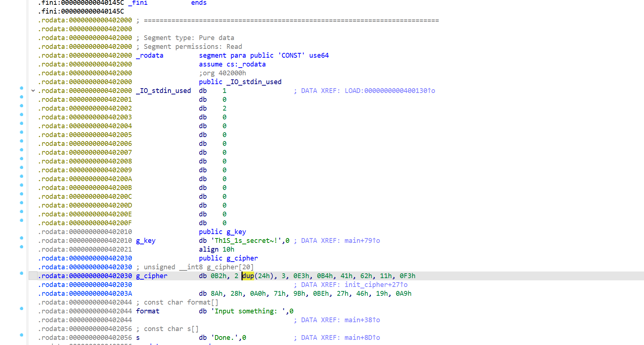Click address .rodata:000000000040203A

point(85,294)
